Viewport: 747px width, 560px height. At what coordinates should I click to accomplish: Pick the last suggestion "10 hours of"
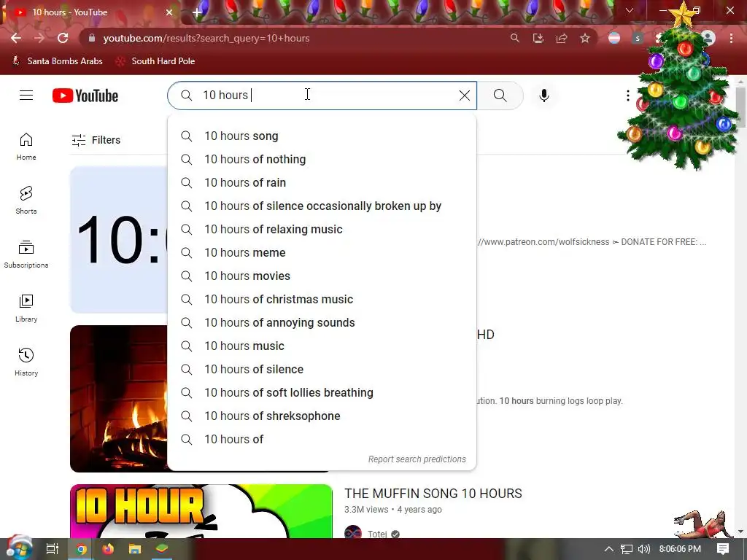pyautogui.click(x=322, y=440)
